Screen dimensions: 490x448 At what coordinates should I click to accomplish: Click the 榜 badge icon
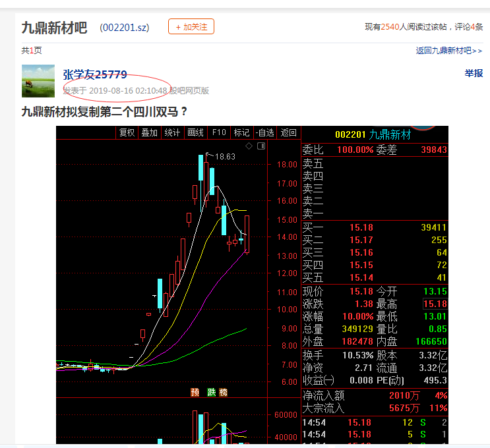[223, 392]
